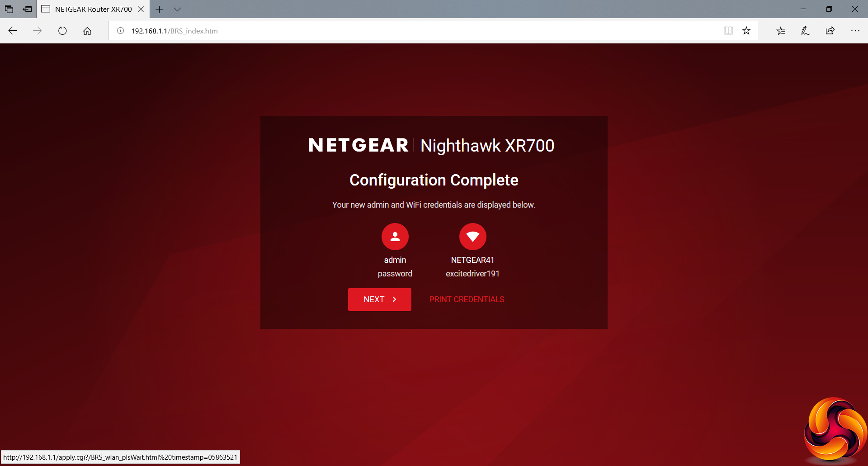Open the Add notes pen icon
The image size is (868, 466).
point(806,31)
